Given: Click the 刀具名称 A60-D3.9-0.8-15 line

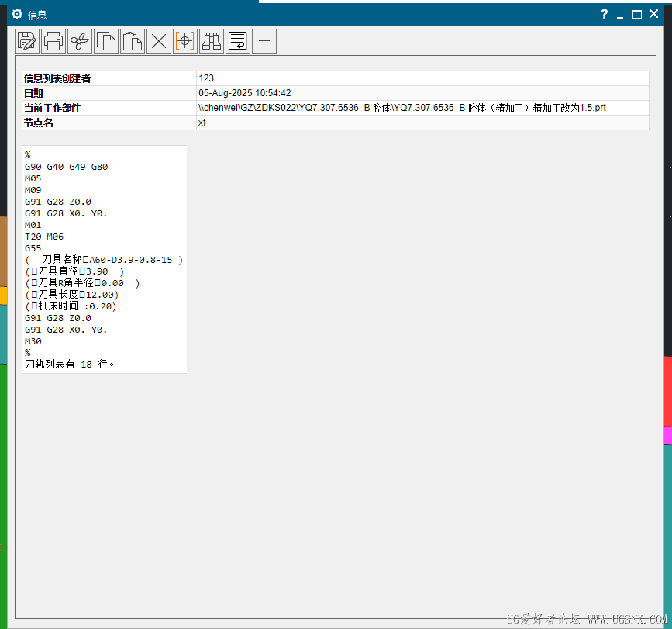Looking at the screenshot, I should click(104, 260).
